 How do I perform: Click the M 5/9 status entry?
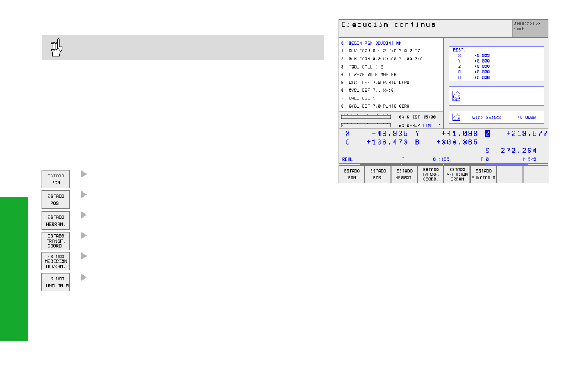529,159
